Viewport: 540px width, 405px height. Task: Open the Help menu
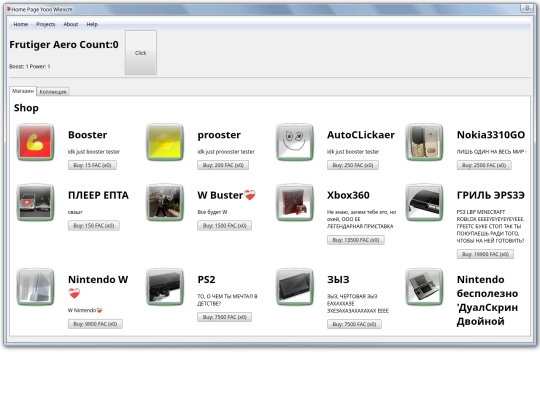coord(92,24)
